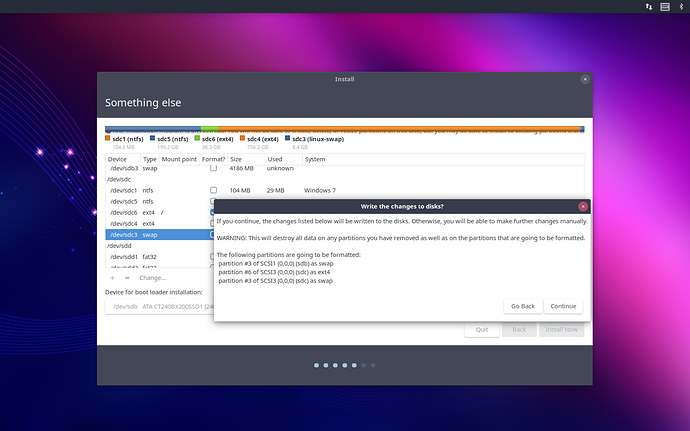Viewport: 690px width, 431px height.
Task: Click the Bluetooth tray icon
Action: coord(681,7)
